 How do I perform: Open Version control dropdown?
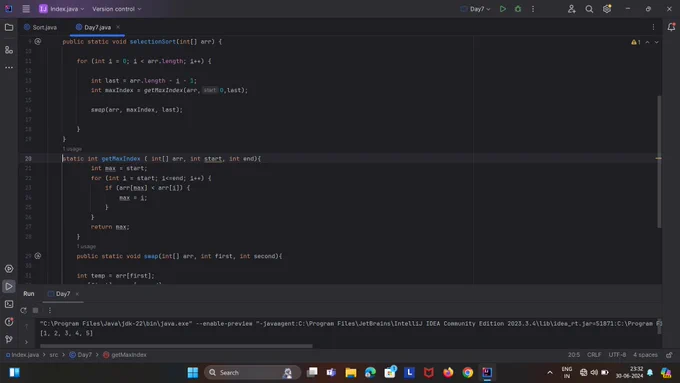[117, 9]
